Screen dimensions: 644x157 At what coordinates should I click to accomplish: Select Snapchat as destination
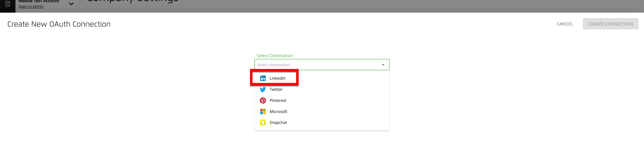[322, 123]
